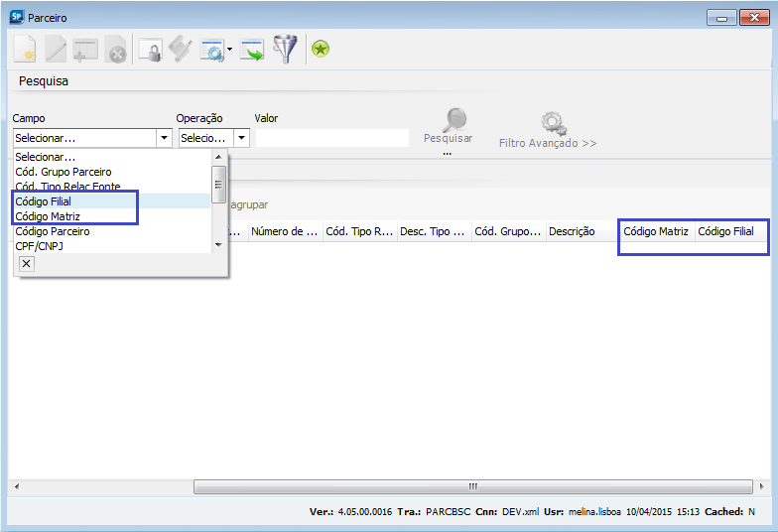The width and height of the screenshot is (778, 532).
Task: Choose 'Cód. Tipo Relac Fonte' in the list
Action: [x=112, y=187]
